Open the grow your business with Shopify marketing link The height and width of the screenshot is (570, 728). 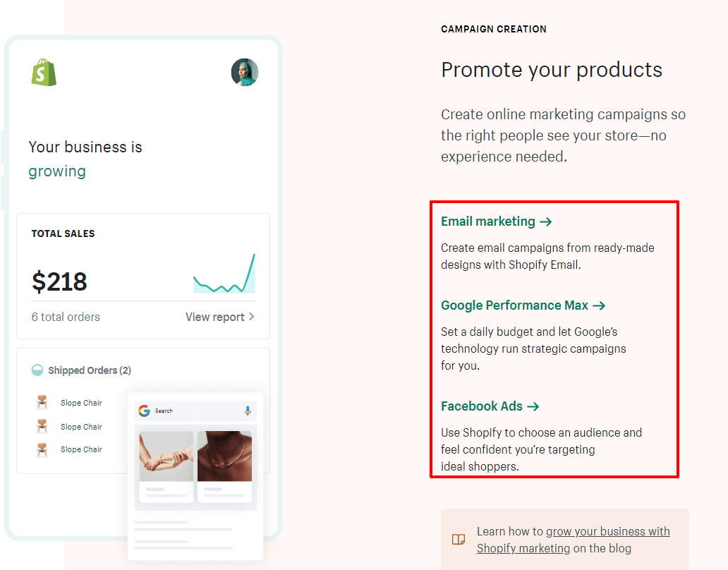[x=608, y=531]
